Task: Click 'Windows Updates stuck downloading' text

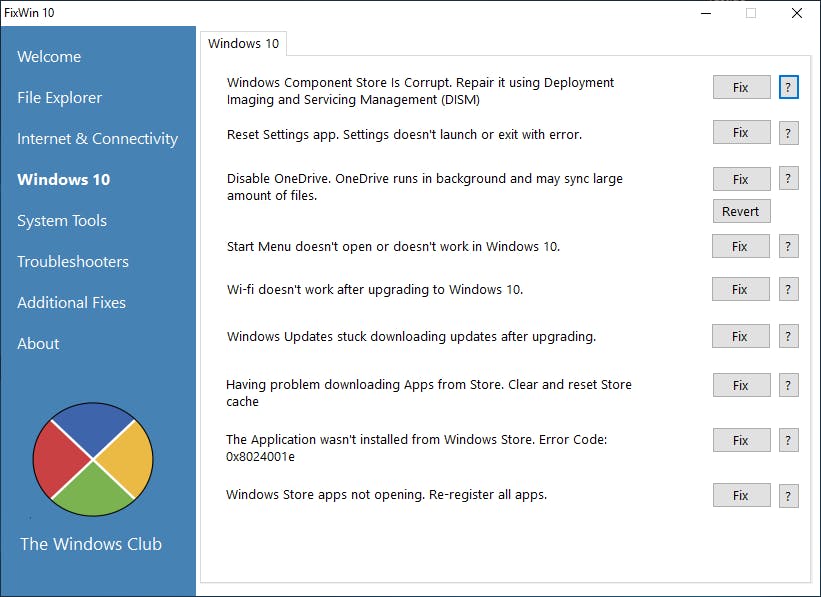Action: coord(411,337)
